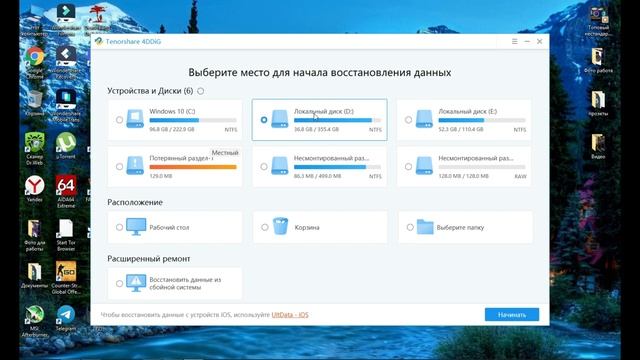Click the Windows 10 (C:) drive icon
The width and height of the screenshot is (640, 360).
[x=135, y=119]
